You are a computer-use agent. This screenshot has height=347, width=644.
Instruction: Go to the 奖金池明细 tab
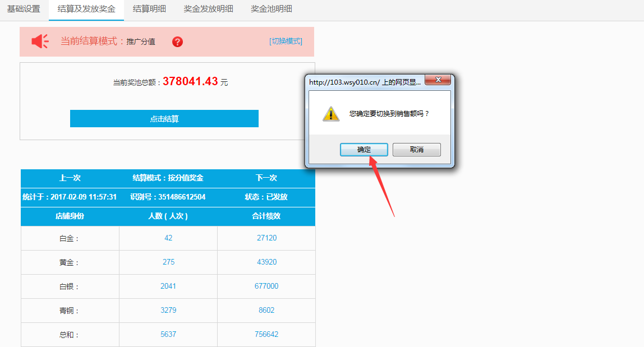click(271, 9)
